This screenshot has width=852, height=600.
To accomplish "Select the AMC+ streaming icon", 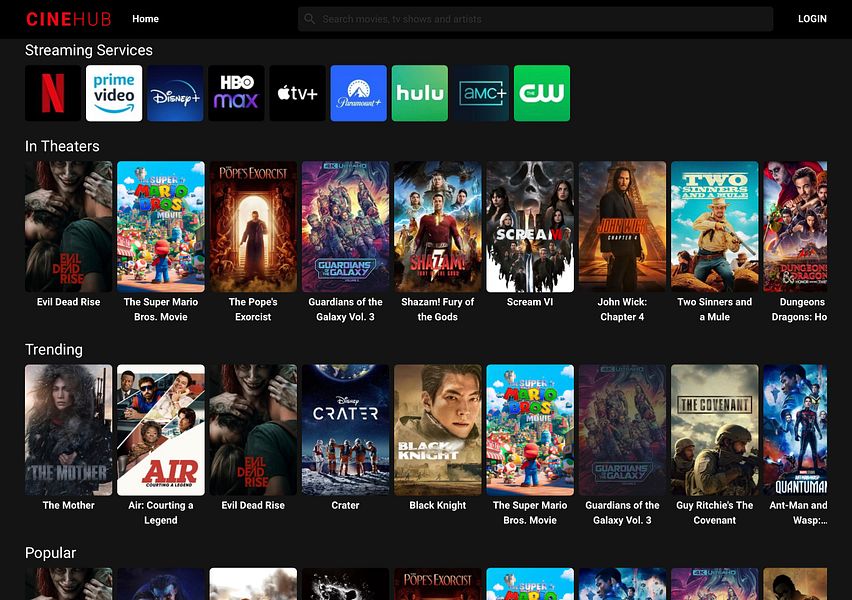I will pyautogui.click(x=481, y=93).
